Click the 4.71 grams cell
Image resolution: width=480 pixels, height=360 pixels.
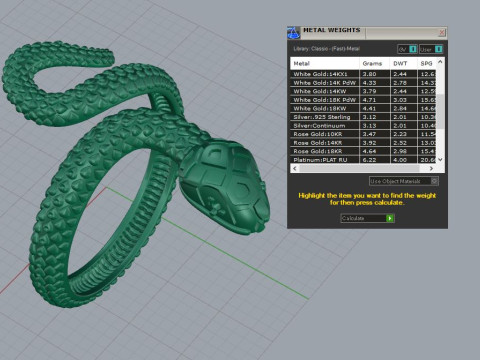(x=375, y=100)
